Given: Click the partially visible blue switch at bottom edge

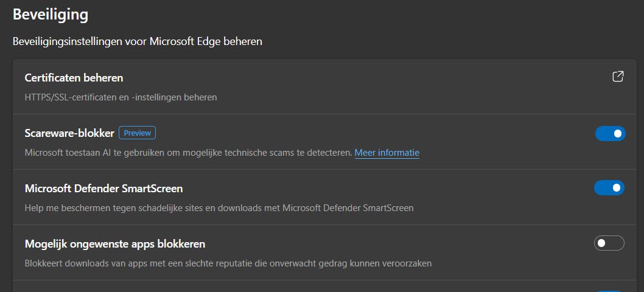Looking at the screenshot, I should 609,291.
